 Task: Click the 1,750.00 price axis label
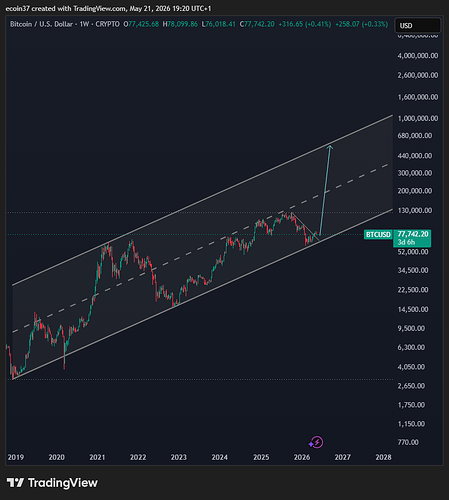click(x=411, y=405)
